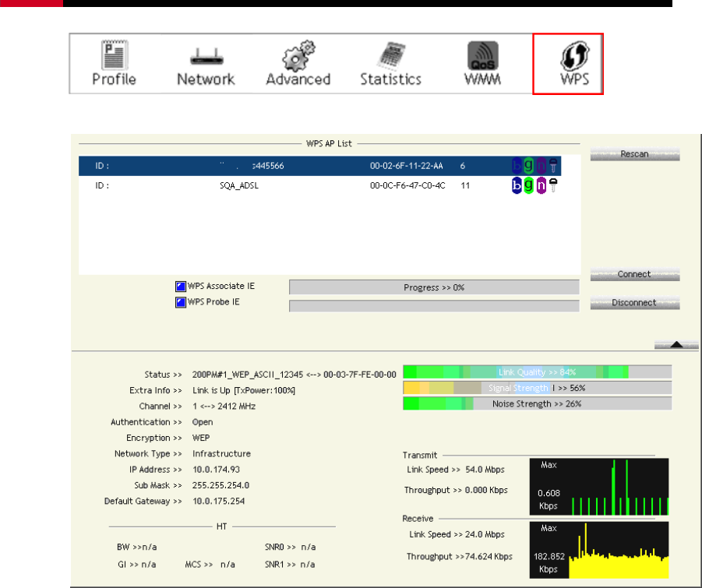Click the 802.11b badge in SQA_ADSL row
Viewport: 702px width, 588px height.
517,186
